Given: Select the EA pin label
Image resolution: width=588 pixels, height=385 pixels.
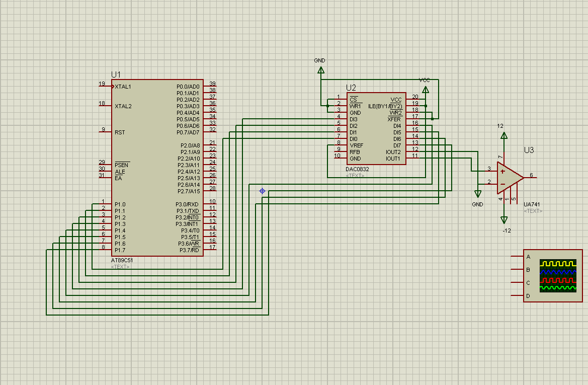Looking at the screenshot, I should coord(118,178).
